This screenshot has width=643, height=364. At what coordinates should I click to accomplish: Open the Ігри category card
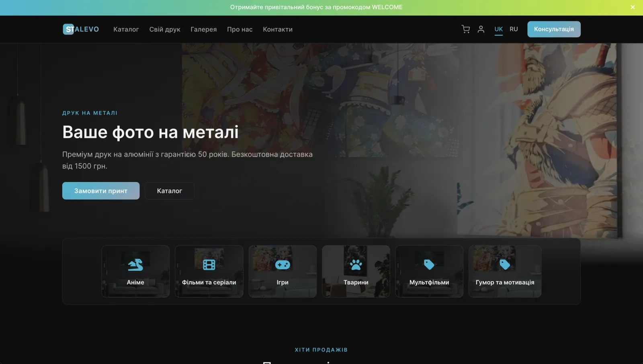(x=283, y=271)
